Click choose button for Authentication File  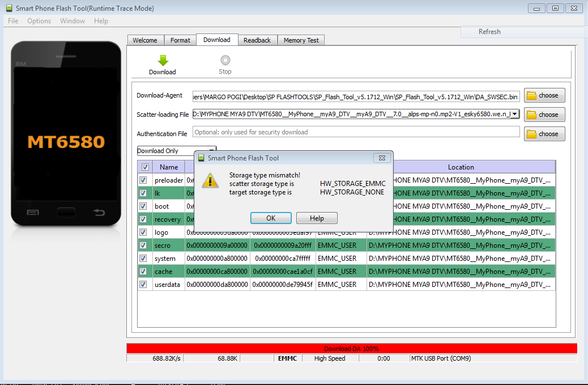point(544,134)
